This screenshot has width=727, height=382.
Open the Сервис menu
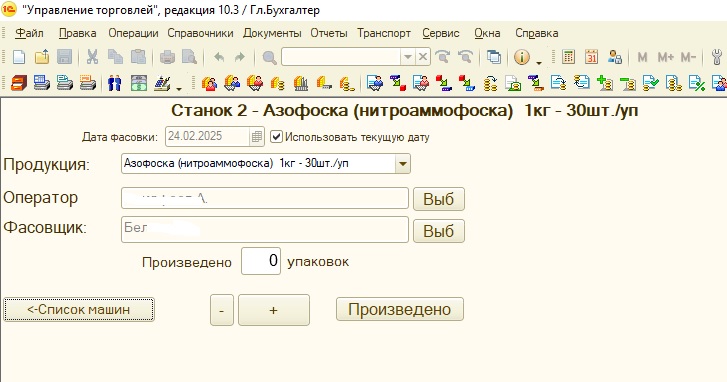tap(440, 33)
